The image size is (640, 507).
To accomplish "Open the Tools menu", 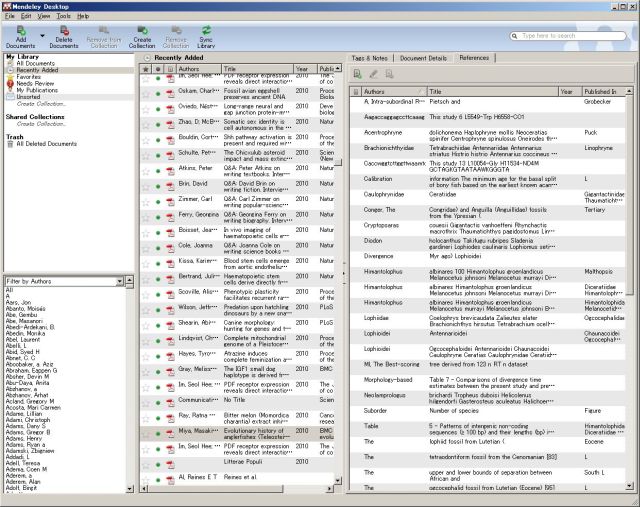I will coord(63,16).
